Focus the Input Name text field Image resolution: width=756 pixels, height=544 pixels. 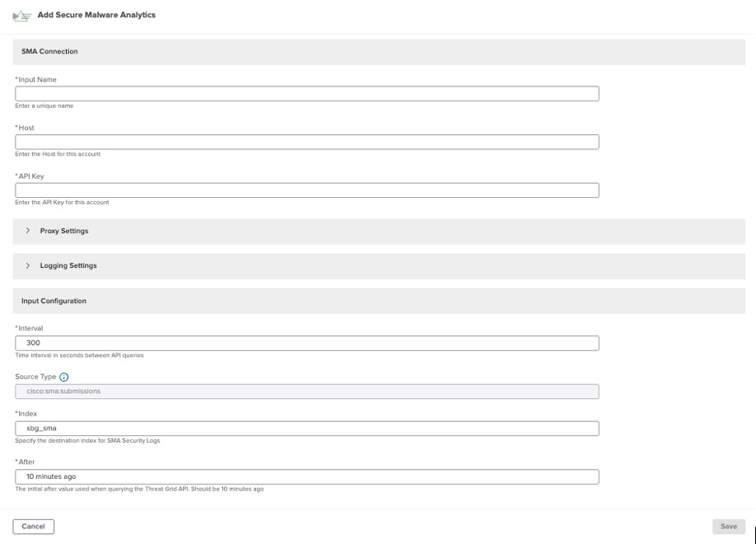[x=306, y=94]
